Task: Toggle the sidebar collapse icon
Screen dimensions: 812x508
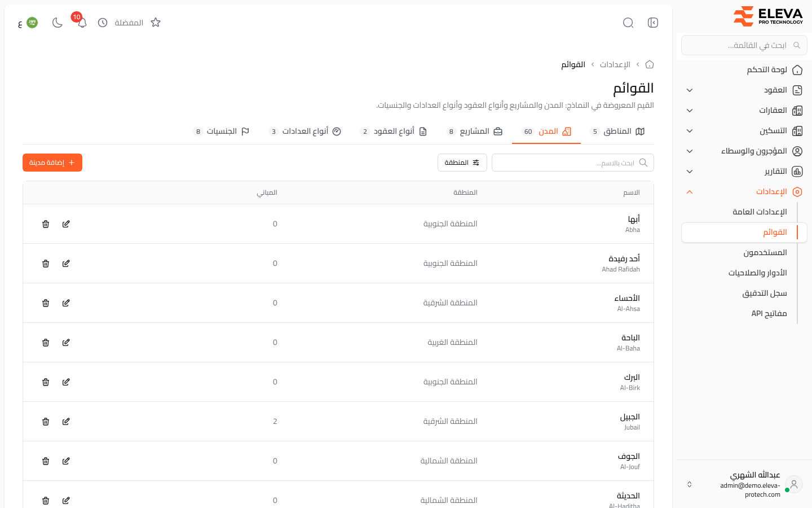Action: [653, 23]
